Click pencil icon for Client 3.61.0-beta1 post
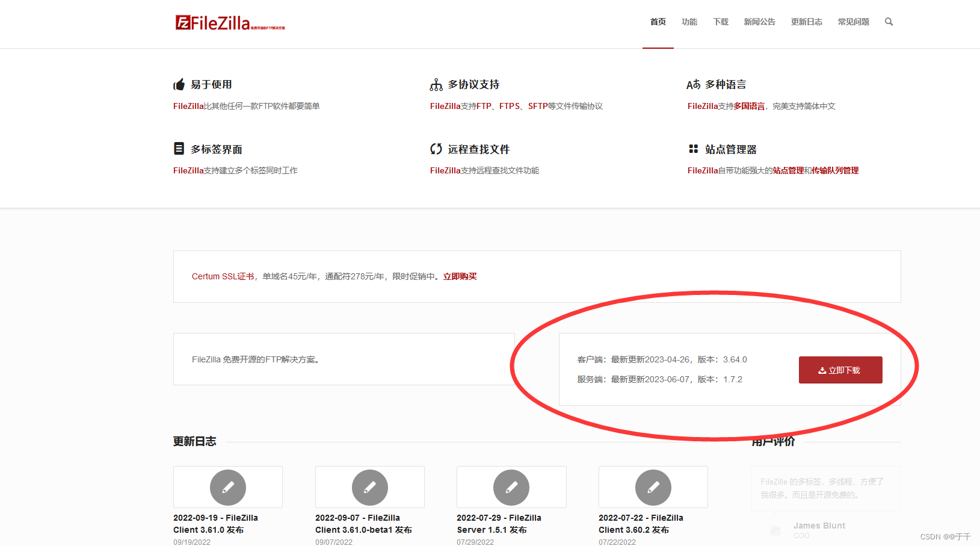The image size is (980, 546). [370, 488]
